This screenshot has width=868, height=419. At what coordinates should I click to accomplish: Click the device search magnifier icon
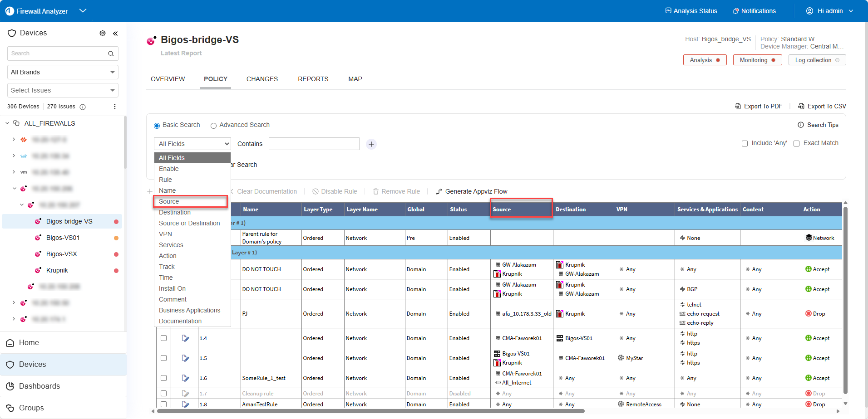pyautogui.click(x=111, y=54)
